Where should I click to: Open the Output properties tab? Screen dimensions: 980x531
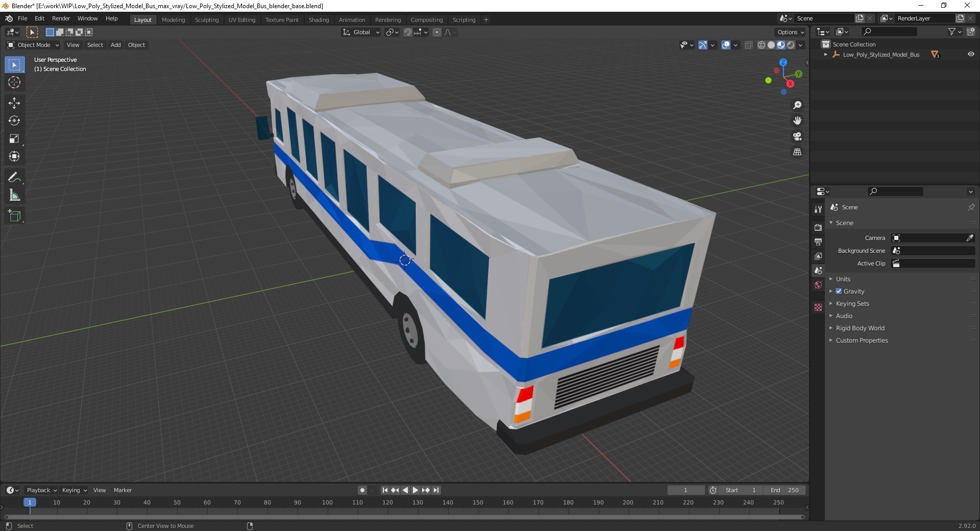(x=818, y=242)
